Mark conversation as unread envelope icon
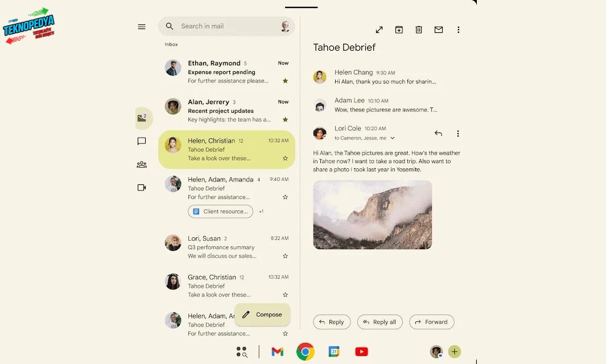This screenshot has width=606, height=364. tap(439, 30)
